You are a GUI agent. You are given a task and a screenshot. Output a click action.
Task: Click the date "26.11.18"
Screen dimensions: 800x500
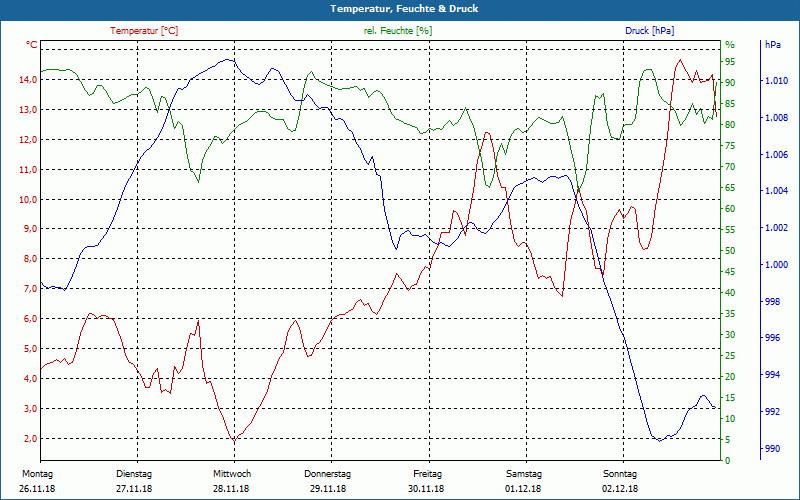pyautogui.click(x=37, y=489)
